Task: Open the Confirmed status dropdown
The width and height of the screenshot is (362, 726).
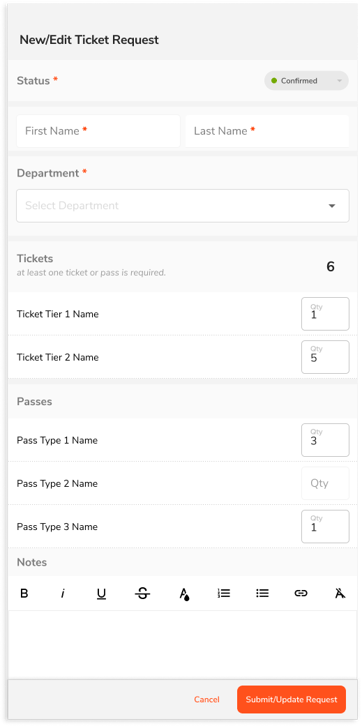Action: pos(306,81)
